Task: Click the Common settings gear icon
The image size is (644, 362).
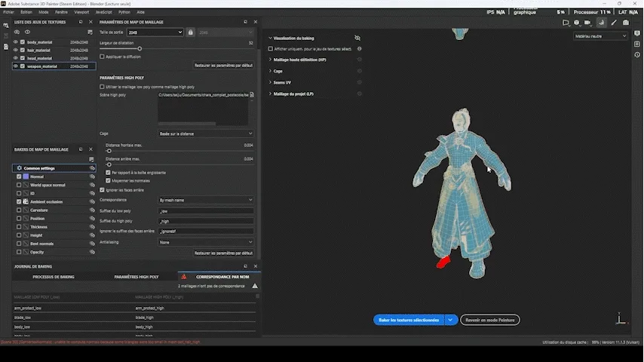Action: click(19, 168)
